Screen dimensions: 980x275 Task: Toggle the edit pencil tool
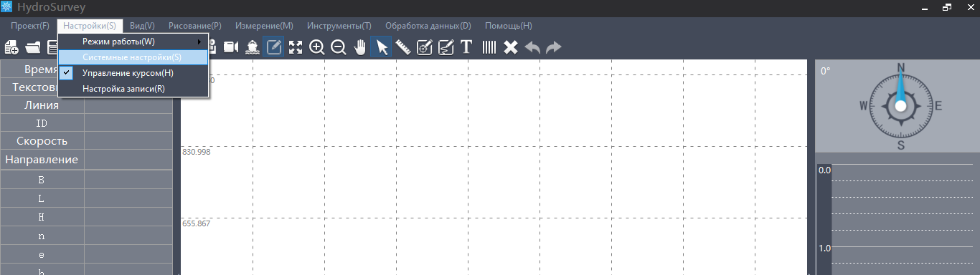(274, 47)
